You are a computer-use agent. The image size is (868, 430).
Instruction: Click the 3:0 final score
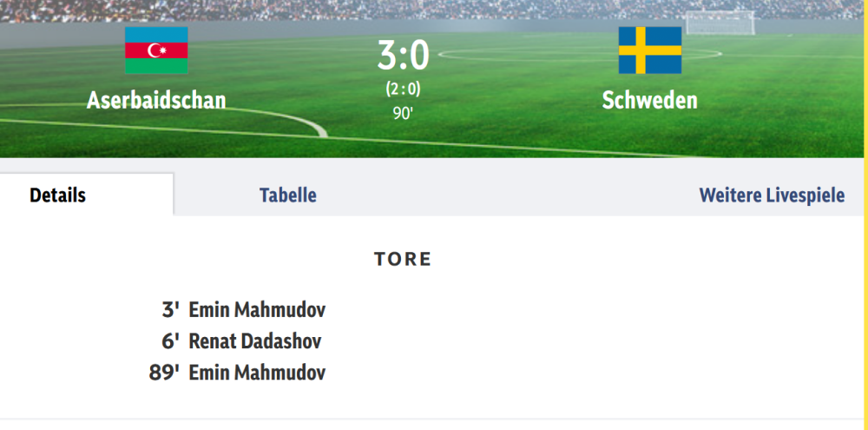pos(403,56)
